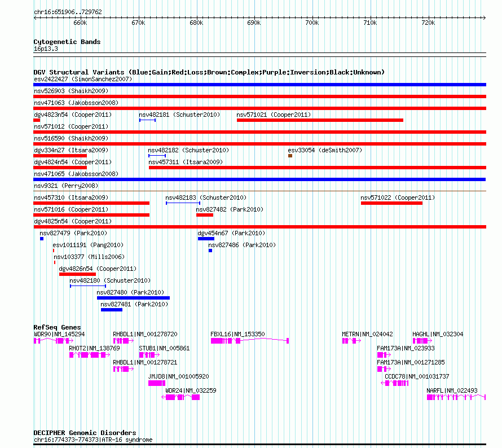Select nsv482183 (Schuster2010) label
Image resolution: width=502 pixels, height=448 pixels.
point(206,197)
